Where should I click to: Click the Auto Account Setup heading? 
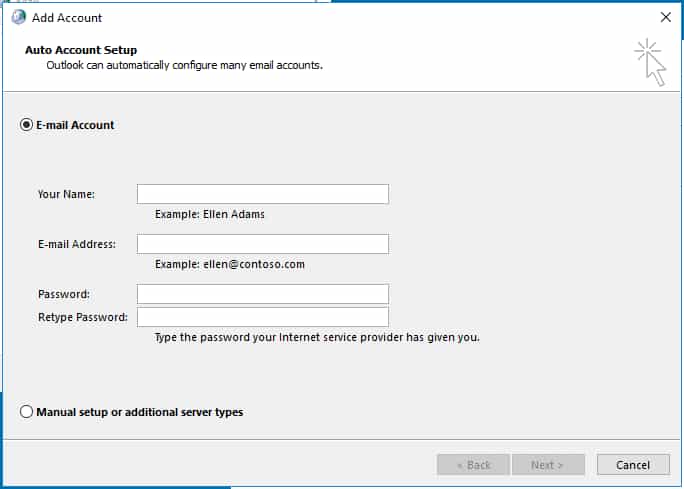pos(81,50)
